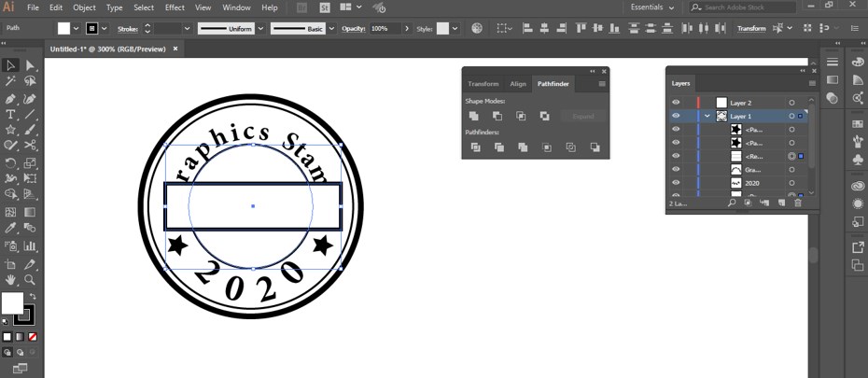
Task: Hide Layer 2 with its eye icon
Action: 676,103
